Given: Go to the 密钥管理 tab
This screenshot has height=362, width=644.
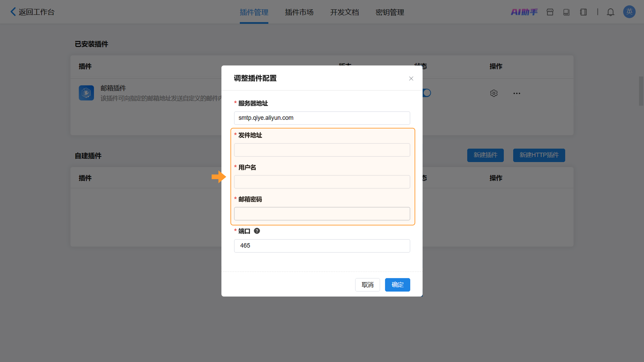Looking at the screenshot, I should point(389,12).
